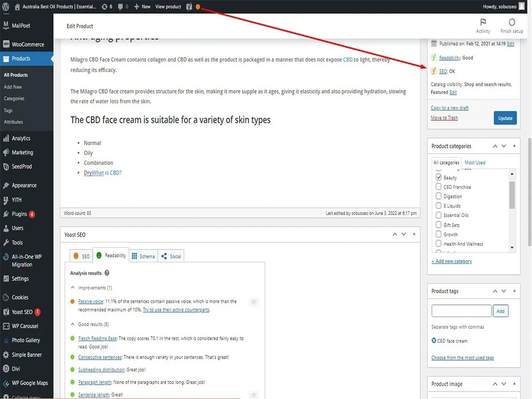Screen dimensions: 532x399
Task: Open Simple Banner in the sidebar
Action: tap(27, 354)
